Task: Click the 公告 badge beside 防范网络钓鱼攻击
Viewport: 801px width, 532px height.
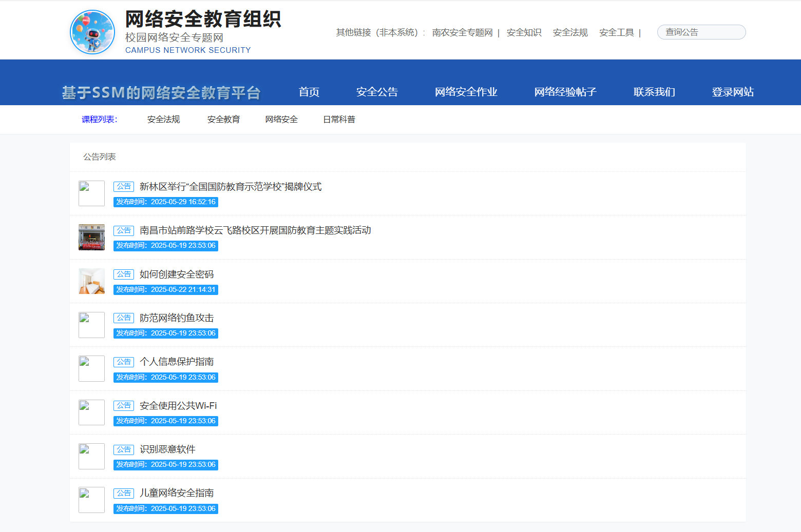Action: pos(124,318)
